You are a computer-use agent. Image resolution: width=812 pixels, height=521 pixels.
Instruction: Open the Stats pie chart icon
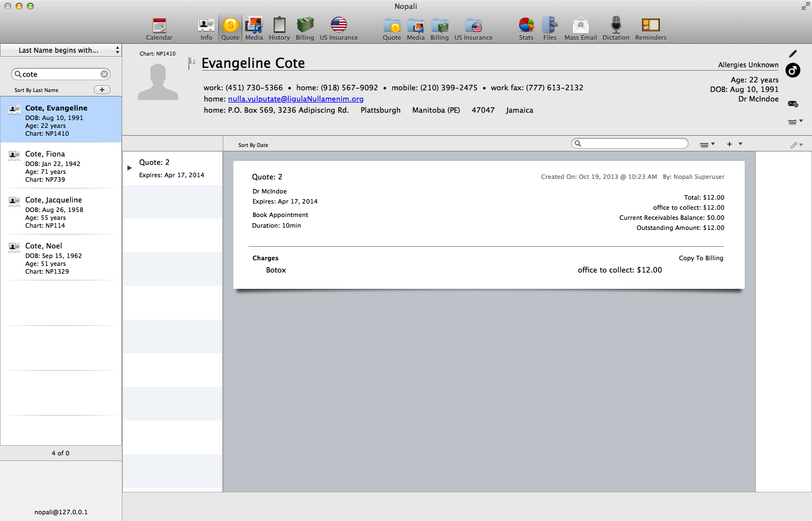[x=526, y=29]
